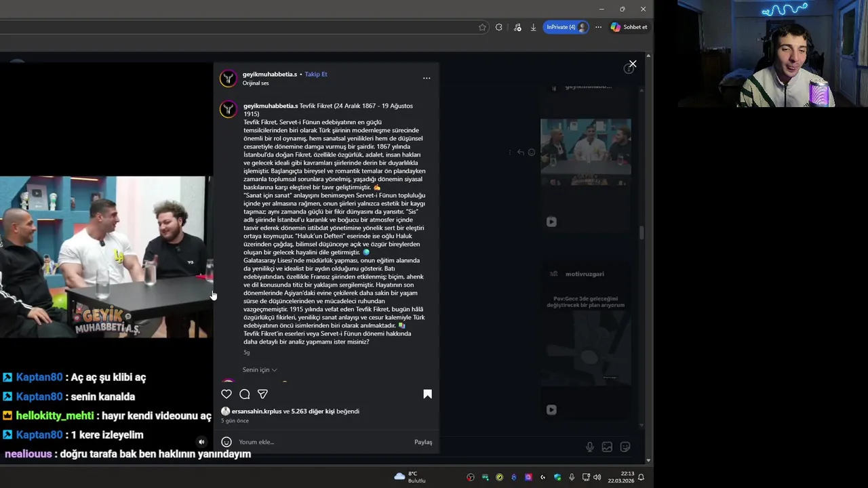Click the yellow circular tray icon
The image size is (868, 488).
click(x=500, y=477)
